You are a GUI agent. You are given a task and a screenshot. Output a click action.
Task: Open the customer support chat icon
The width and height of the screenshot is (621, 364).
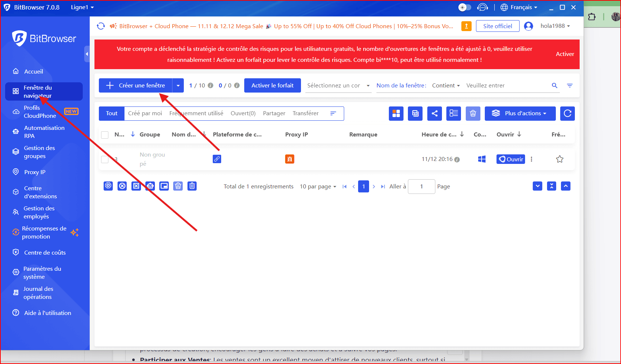(483, 7)
